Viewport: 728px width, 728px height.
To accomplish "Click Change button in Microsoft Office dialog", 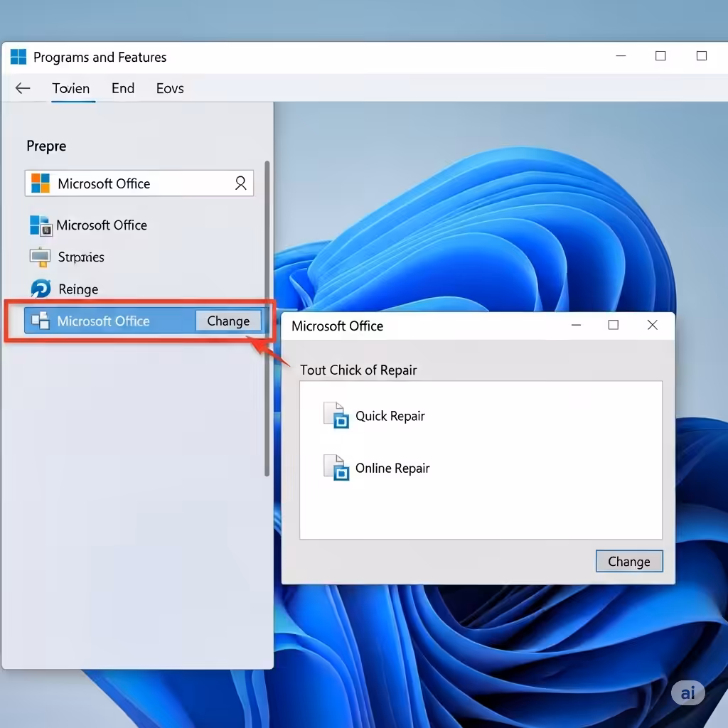I will point(629,562).
